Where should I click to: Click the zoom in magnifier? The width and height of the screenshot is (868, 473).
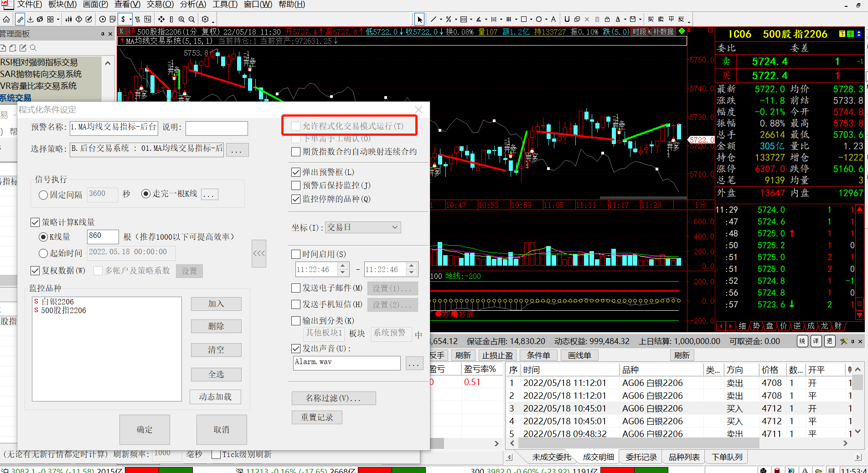[181, 19]
